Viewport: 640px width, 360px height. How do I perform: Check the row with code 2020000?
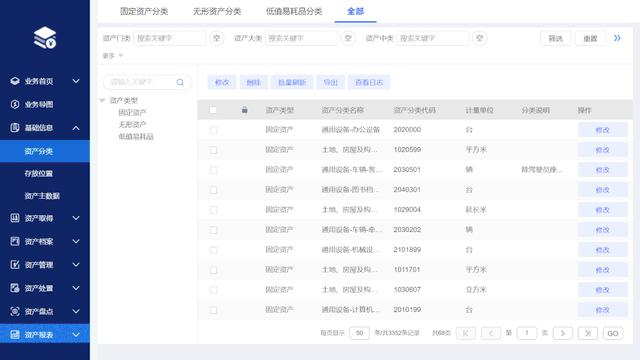point(213,130)
